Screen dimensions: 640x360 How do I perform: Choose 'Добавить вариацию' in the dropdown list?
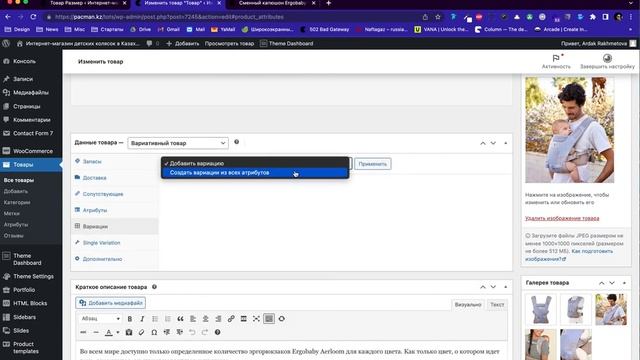coord(255,163)
